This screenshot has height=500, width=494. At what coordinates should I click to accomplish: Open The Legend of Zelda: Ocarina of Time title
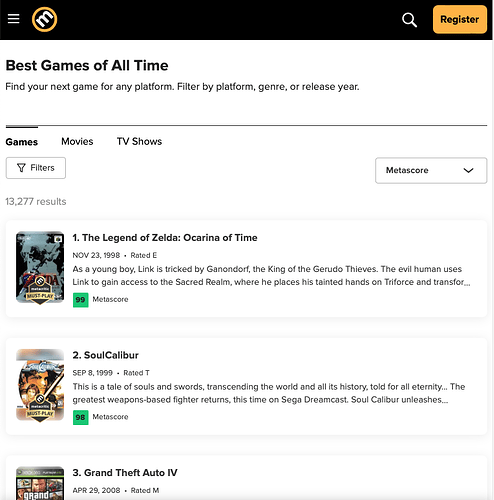[165, 238]
